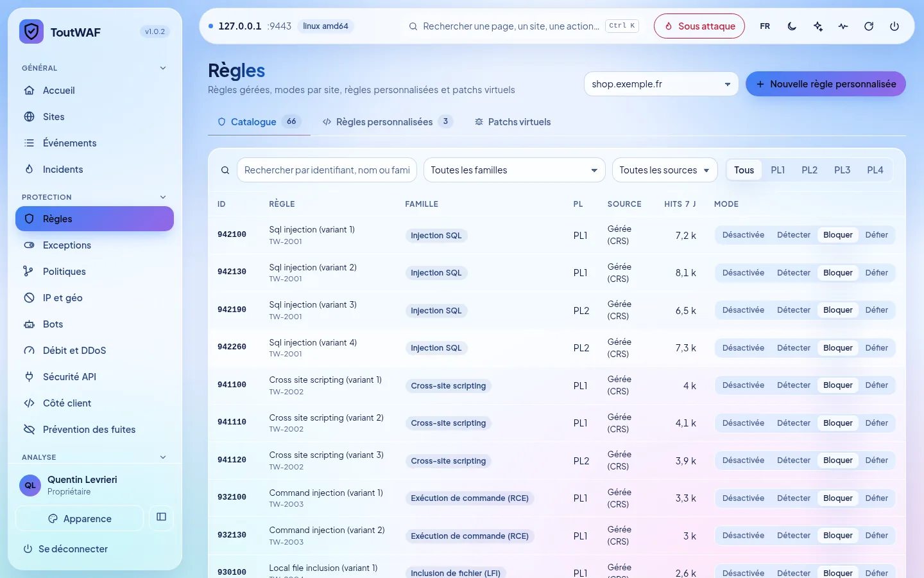924x578 pixels.
Task: Click the global page search box
Action: (x=523, y=26)
